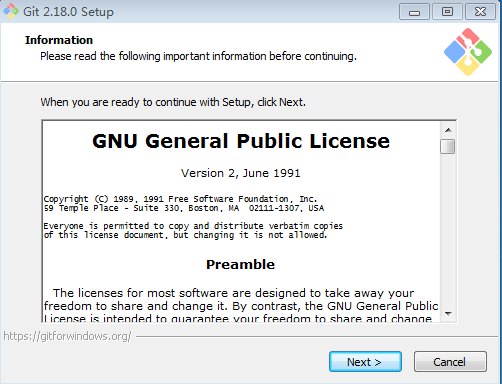Click the license scrollbar down arrow
This screenshot has width=502, height=384.
tap(448, 314)
